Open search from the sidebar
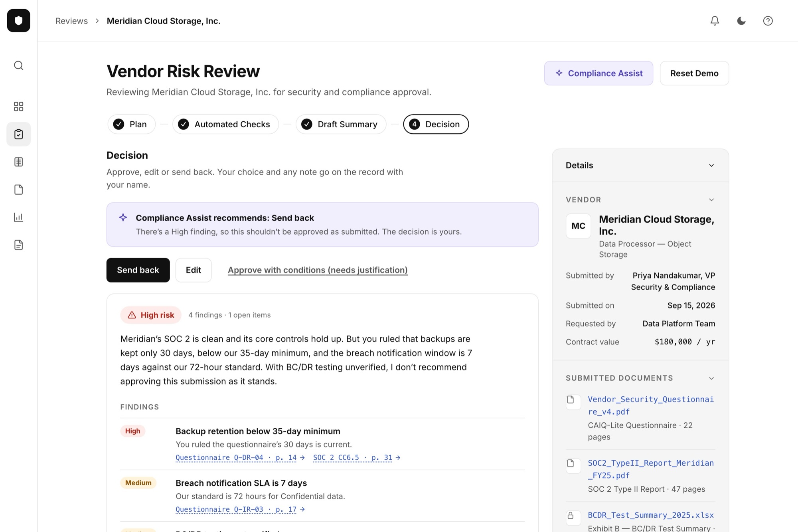The height and width of the screenshot is (532, 798). [19, 65]
